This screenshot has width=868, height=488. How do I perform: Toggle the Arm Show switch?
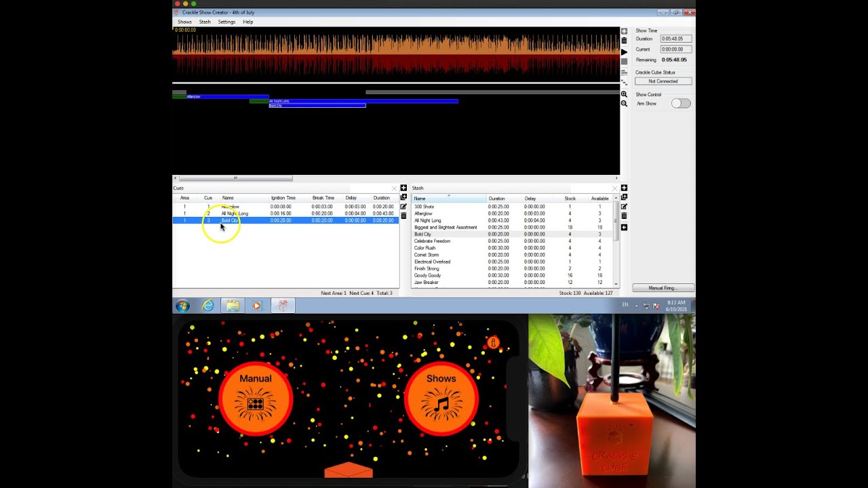point(681,104)
